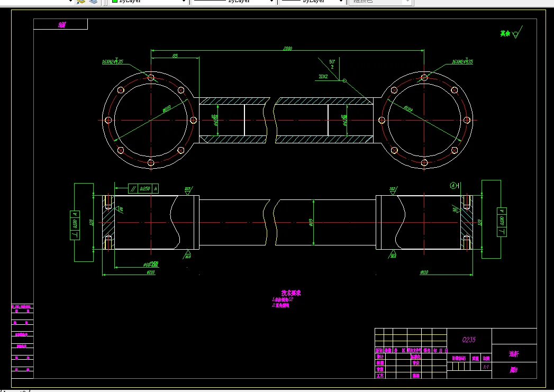The height and width of the screenshot is (392, 554).
Task: Select technical requirement line 2
Action: point(280,305)
